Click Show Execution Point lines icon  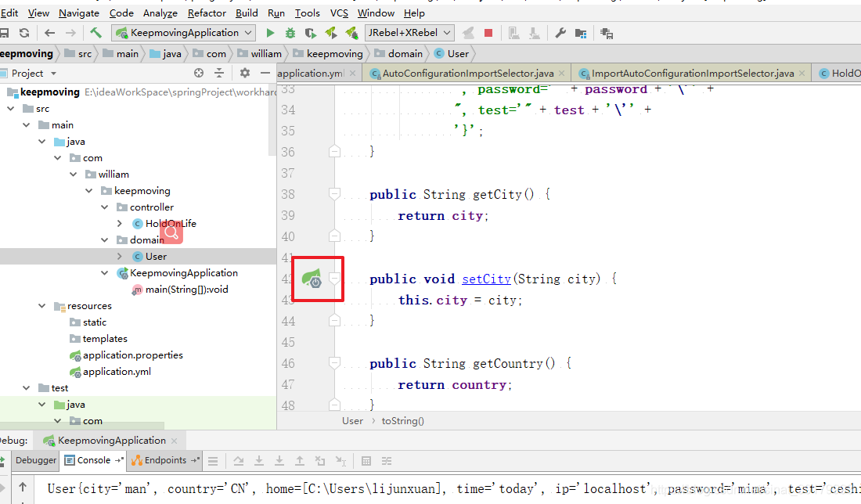click(213, 461)
